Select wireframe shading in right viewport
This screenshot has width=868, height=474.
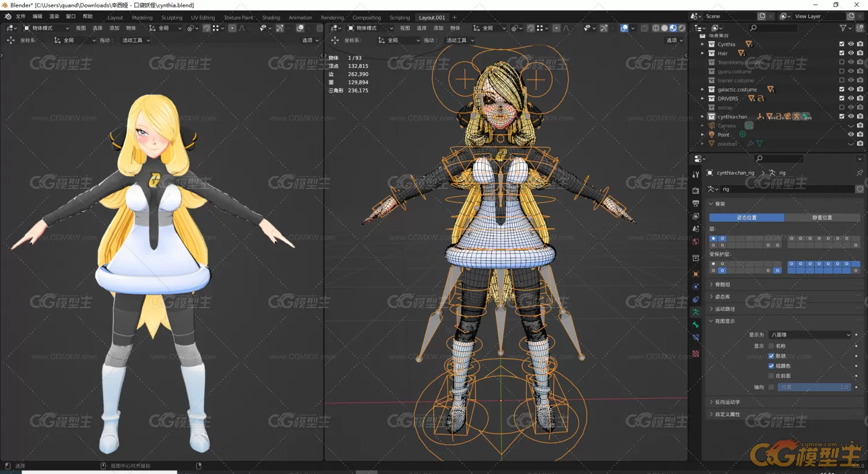point(656,28)
